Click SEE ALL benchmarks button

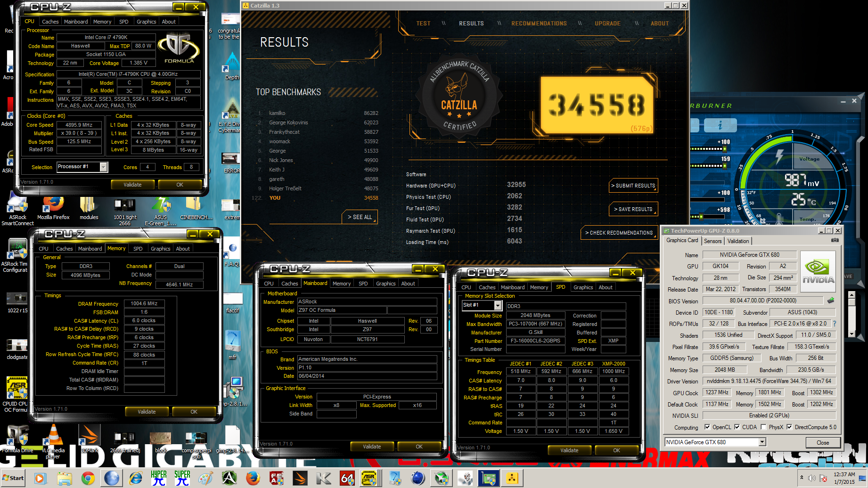(x=360, y=217)
